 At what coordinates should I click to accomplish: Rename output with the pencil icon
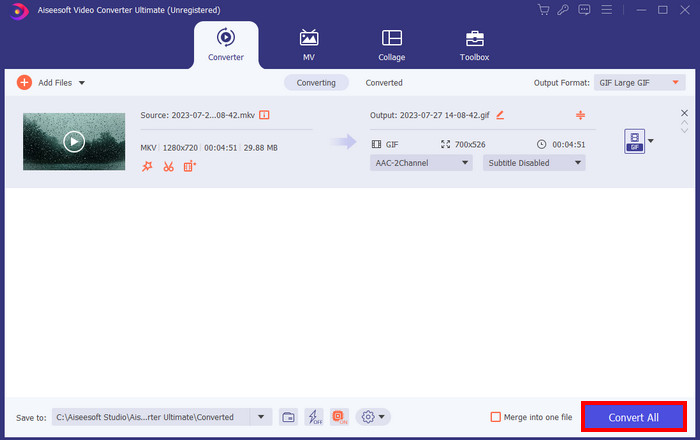click(500, 115)
